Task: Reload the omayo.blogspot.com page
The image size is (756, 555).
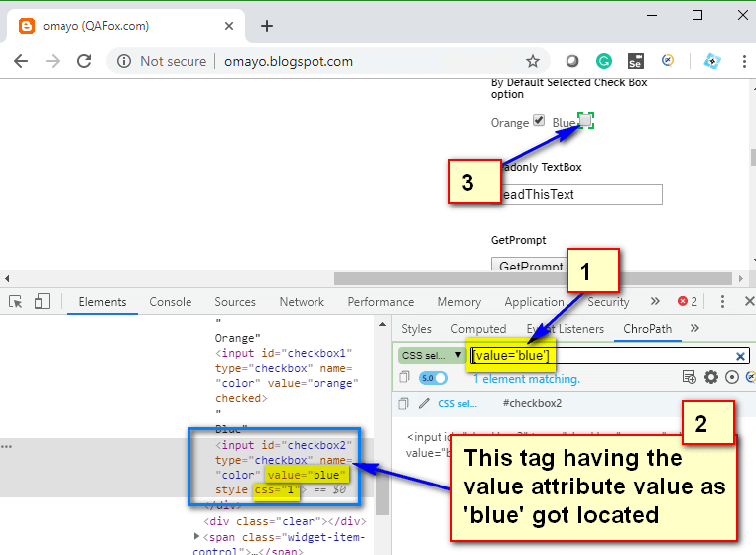Action: (84, 61)
